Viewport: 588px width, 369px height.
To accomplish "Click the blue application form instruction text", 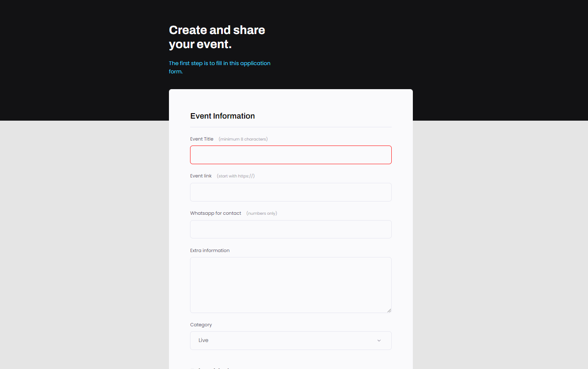I will tap(219, 67).
